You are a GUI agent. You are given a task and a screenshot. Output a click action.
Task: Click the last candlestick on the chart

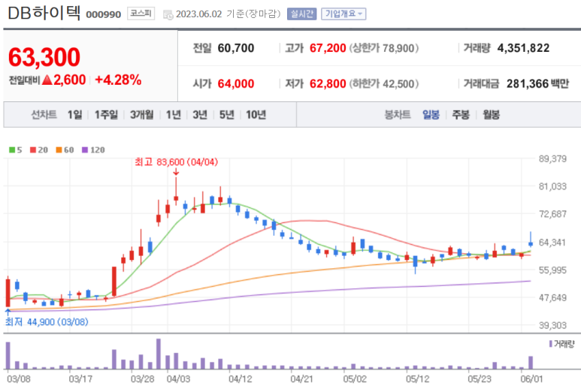[x=531, y=244]
